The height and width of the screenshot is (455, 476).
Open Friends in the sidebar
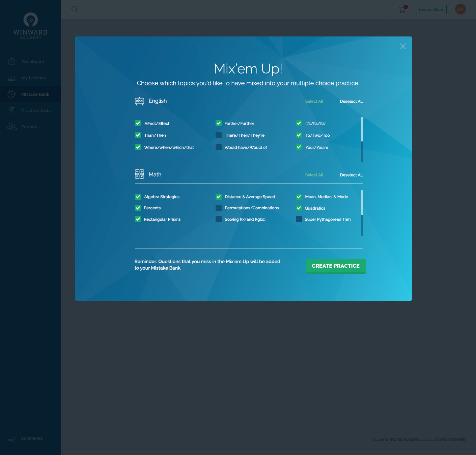tap(30, 127)
